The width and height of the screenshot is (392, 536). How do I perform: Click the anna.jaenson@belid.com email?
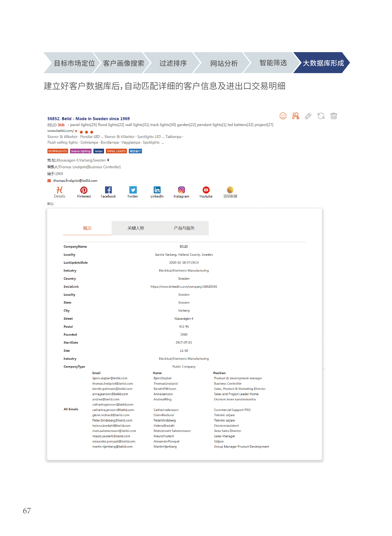[110, 394]
